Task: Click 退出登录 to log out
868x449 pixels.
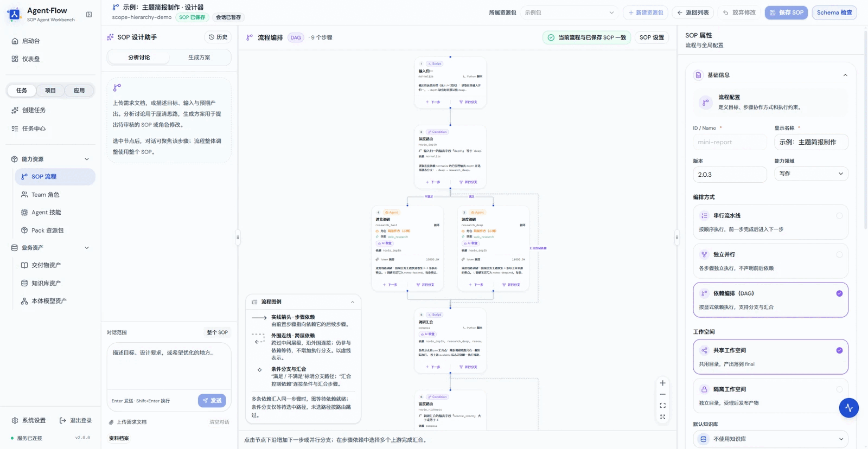Action: [x=76, y=420]
